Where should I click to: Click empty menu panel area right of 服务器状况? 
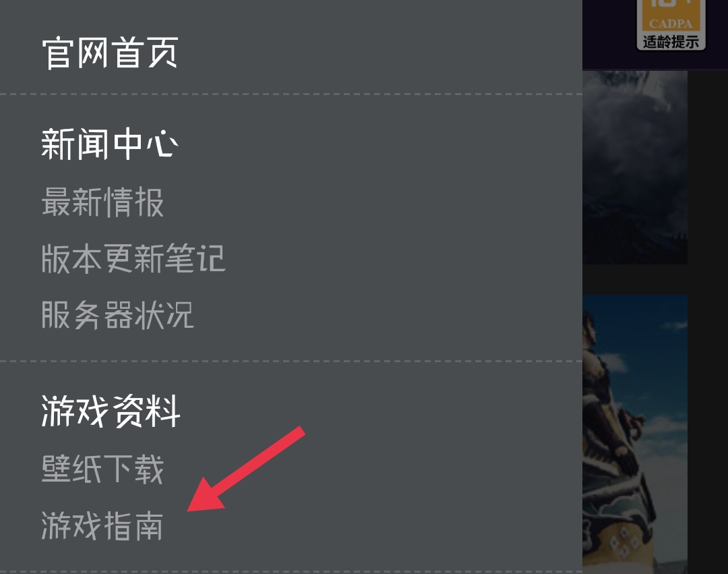pos(388,315)
